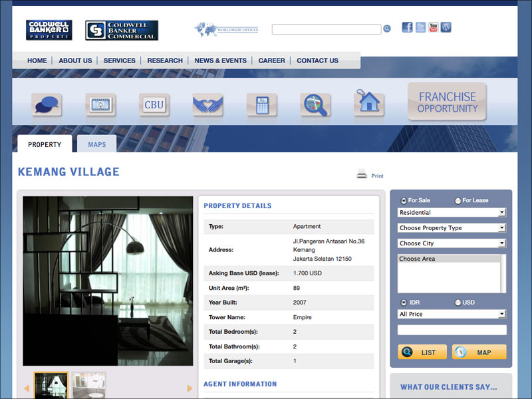Open the Twitter profile icon
Viewport: 532px width, 399px height.
420,28
